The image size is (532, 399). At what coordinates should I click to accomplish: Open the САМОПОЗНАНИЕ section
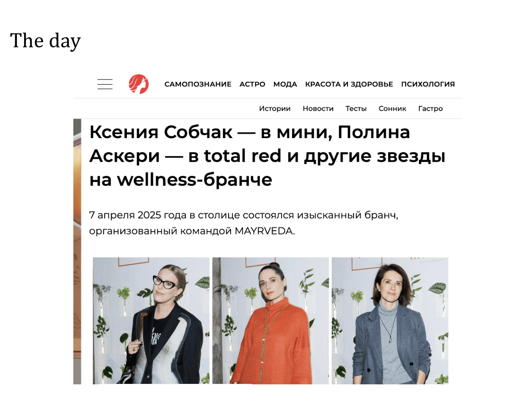pyautogui.click(x=198, y=84)
